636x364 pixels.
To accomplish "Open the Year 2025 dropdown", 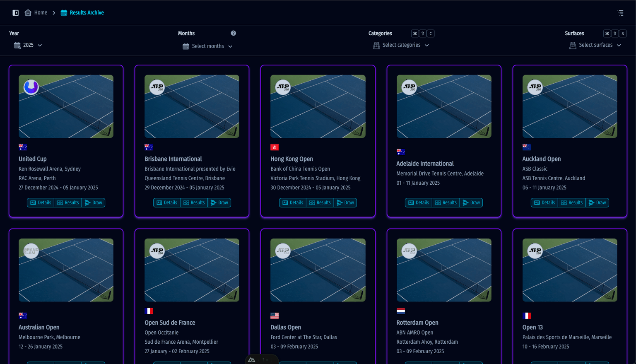I will tap(28, 45).
